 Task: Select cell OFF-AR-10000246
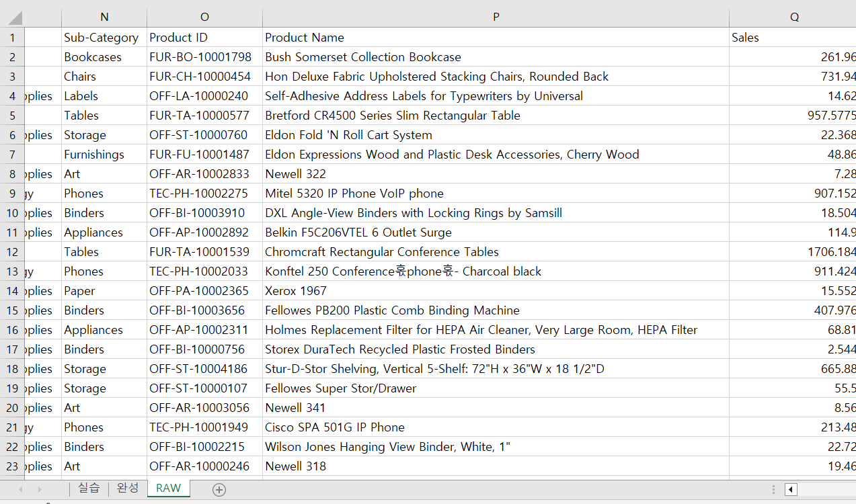[205, 466]
